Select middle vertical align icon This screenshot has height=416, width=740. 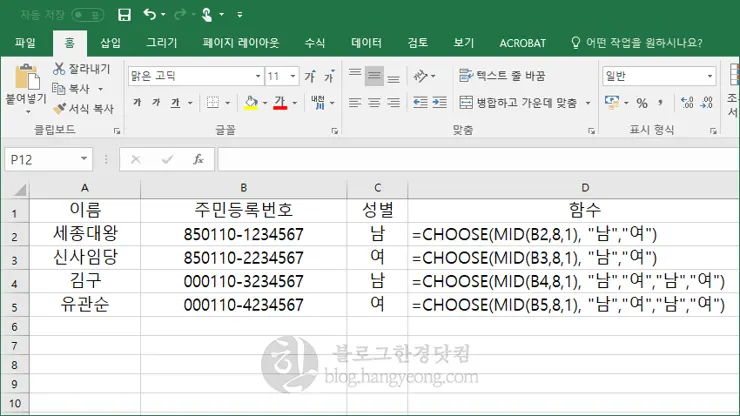tap(374, 76)
